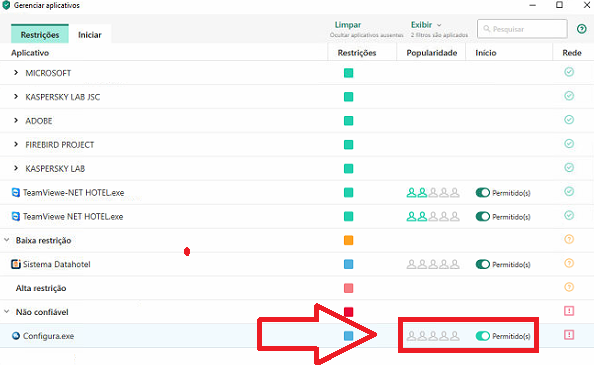Click the network check icon for KASPERSKY LAB JSC
The image size is (594, 365).
[569, 96]
